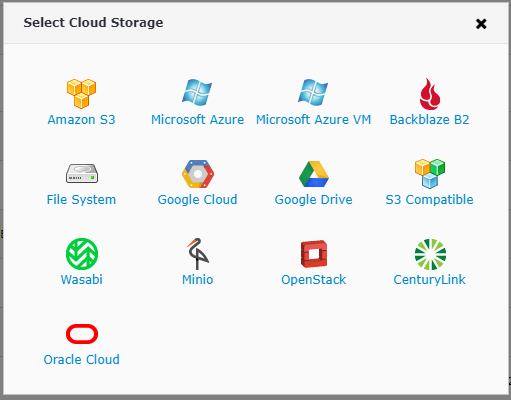The width and height of the screenshot is (511, 400).
Task: Select the Google Cloud hexagon icon
Action: [198, 174]
